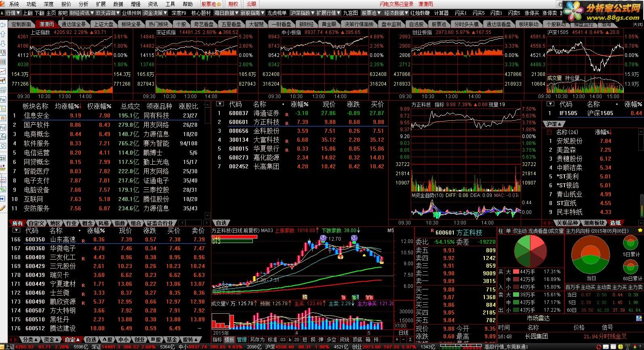Click the pencil drawing icon in left sidebar
This screenshot has width=644, height=350.
pos(3,208)
